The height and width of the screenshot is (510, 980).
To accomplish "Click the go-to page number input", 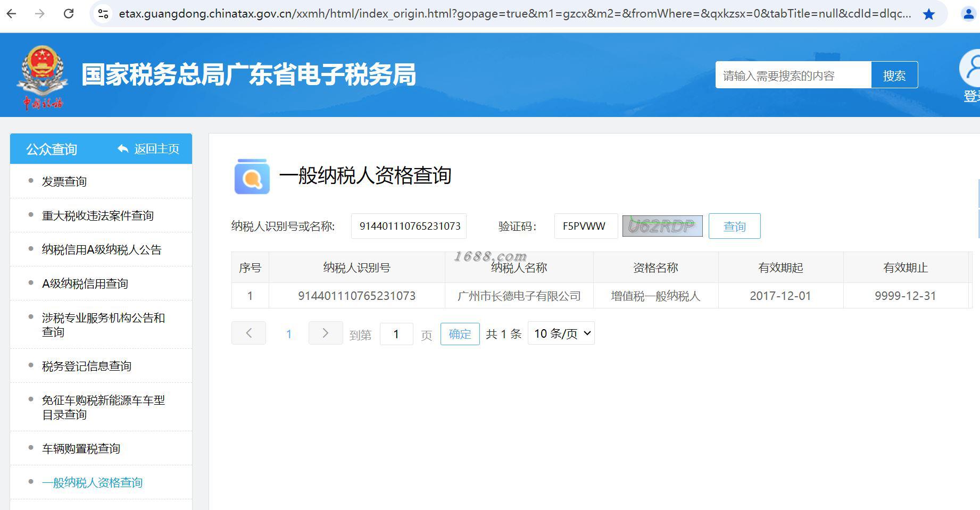I will click(396, 334).
